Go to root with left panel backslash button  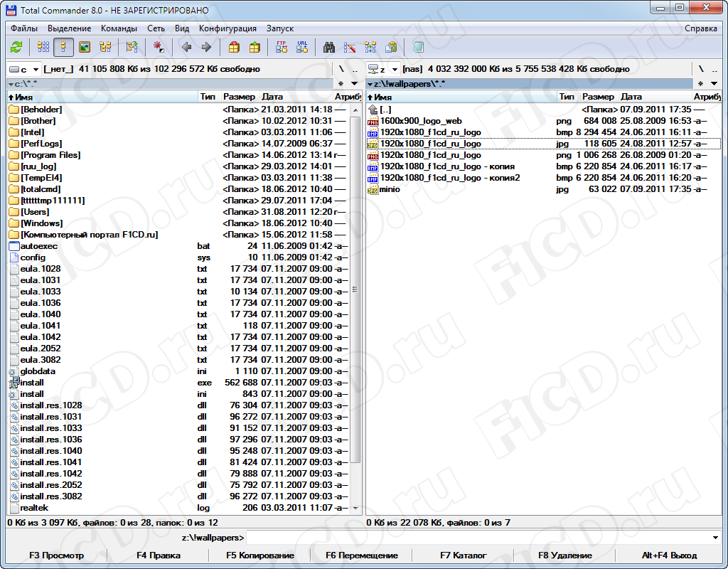[341, 69]
